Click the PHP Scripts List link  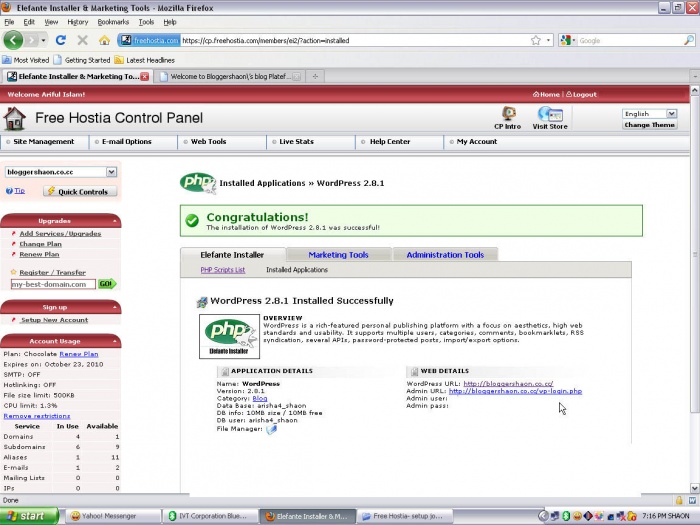223,270
